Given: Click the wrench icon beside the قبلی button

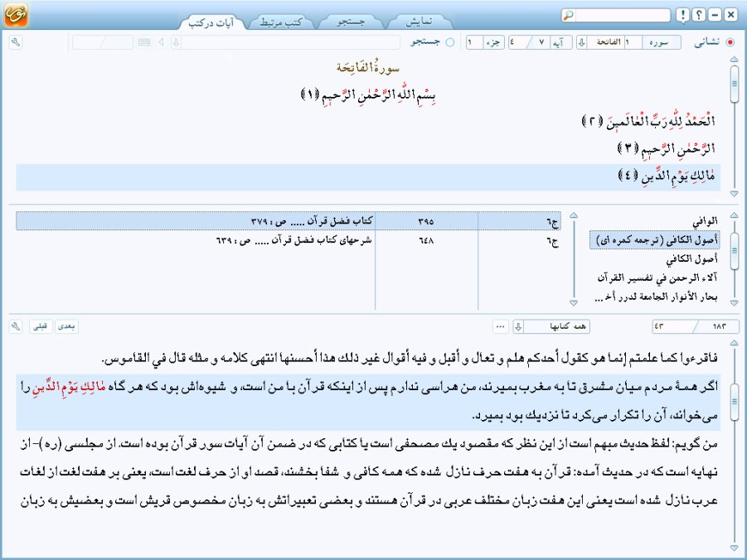Looking at the screenshot, I should pyautogui.click(x=16, y=326).
